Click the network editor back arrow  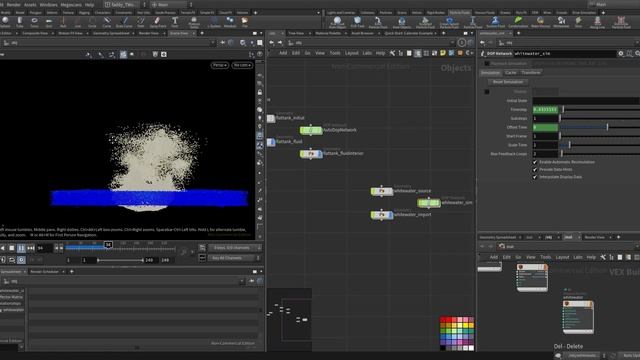[271, 42]
